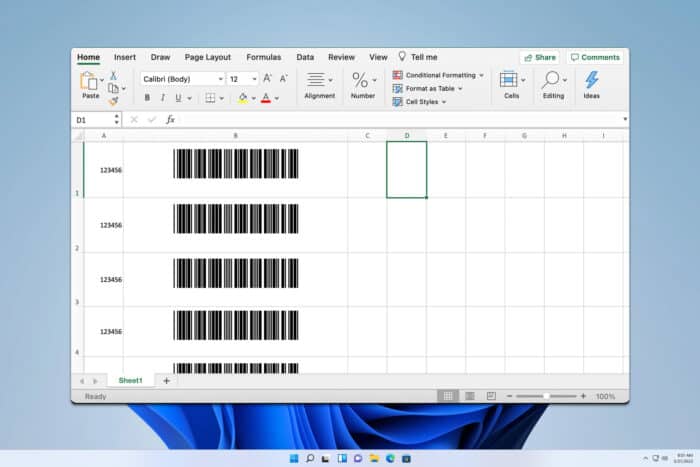
Task: Open the Draw ribbon tab
Action: (160, 57)
